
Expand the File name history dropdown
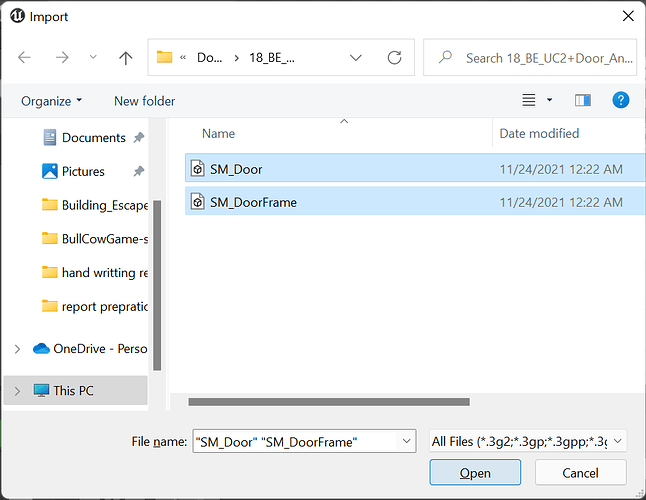406,442
